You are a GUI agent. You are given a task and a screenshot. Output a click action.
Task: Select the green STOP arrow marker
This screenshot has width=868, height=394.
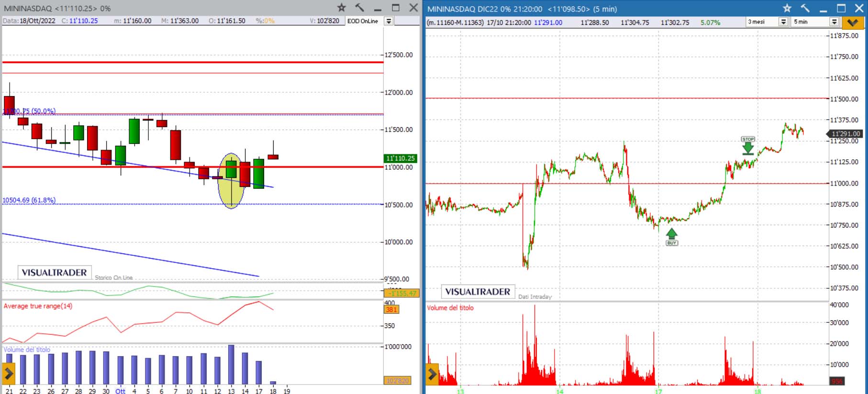click(x=748, y=145)
